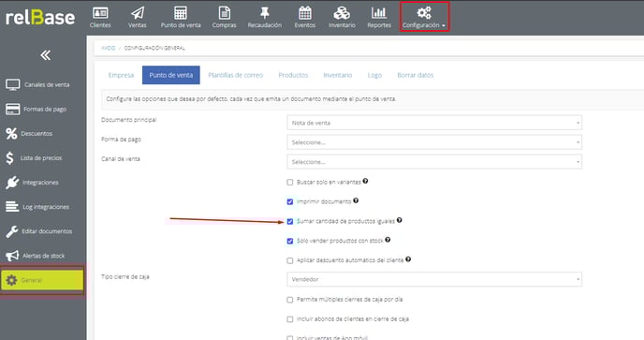This screenshot has width=644, height=340.
Task: Show help for Solo vender productos con stock
Action: (388, 240)
